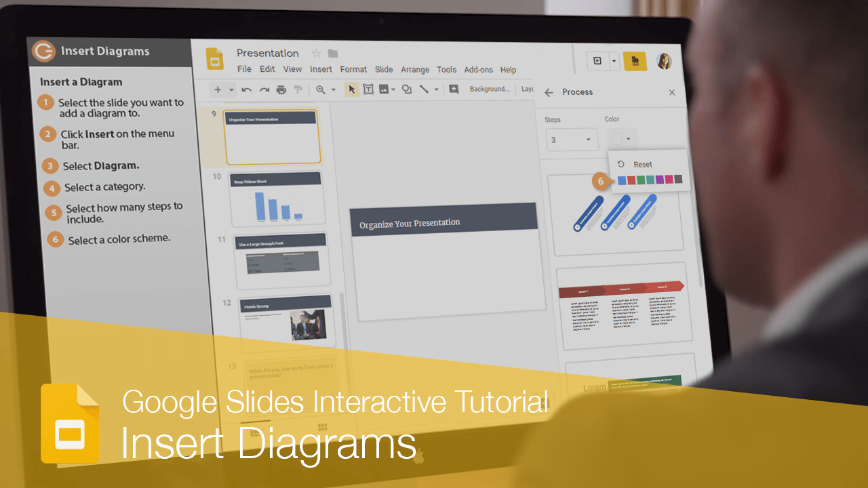Open the Steps number dropdown
Image resolution: width=868 pixels, height=488 pixels.
[572, 140]
